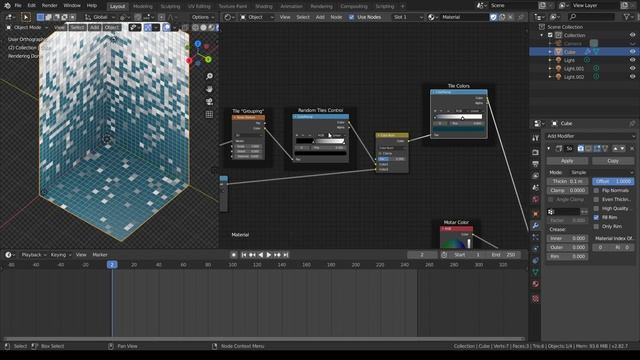Click the Offset 1.0000 slider field
The image size is (640, 360).
point(613,181)
